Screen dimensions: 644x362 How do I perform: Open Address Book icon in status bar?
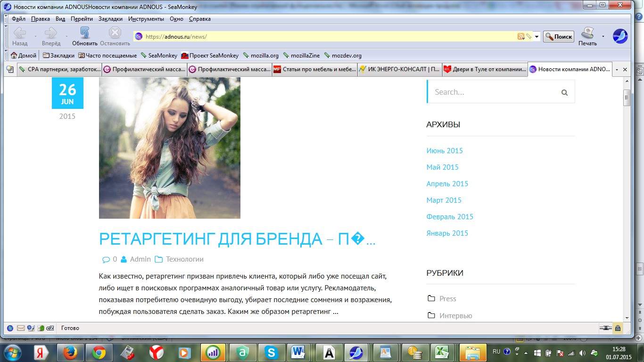[41, 328]
